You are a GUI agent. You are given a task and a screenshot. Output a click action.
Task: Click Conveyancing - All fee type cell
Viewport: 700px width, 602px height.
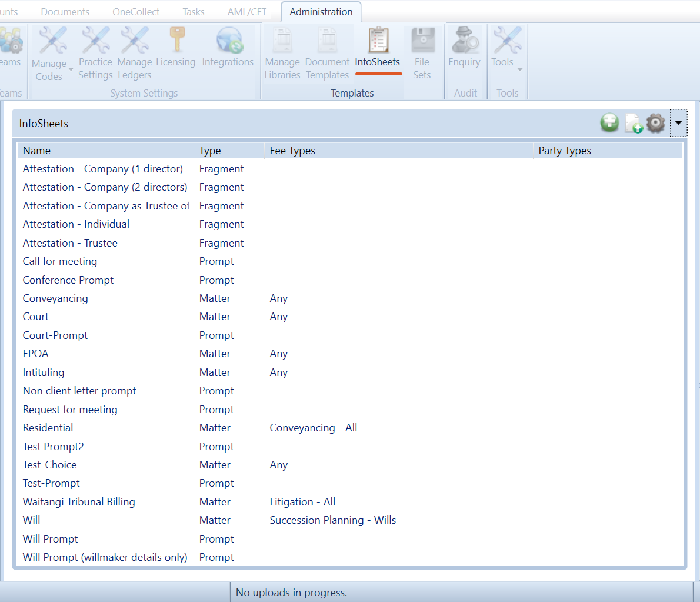point(314,428)
